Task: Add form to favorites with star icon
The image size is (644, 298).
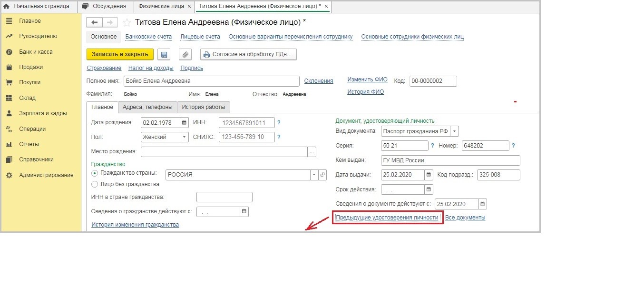Action: pos(127,22)
